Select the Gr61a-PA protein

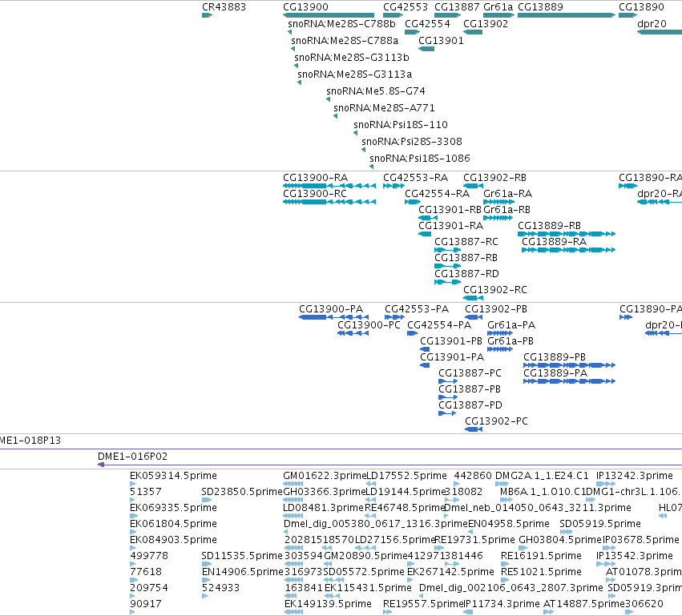click(x=500, y=333)
